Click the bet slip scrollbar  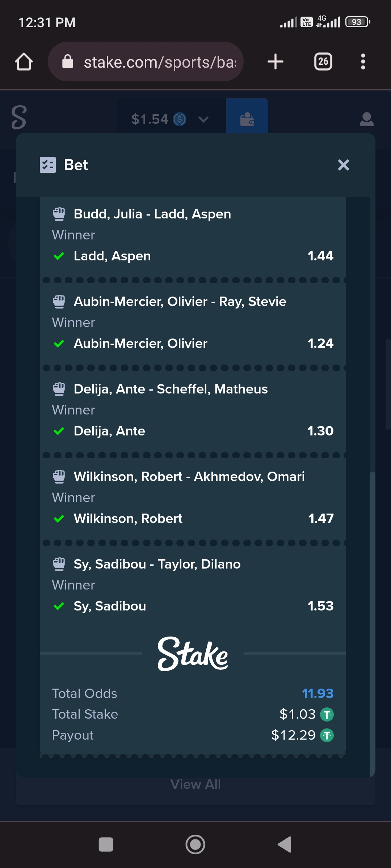click(372, 624)
